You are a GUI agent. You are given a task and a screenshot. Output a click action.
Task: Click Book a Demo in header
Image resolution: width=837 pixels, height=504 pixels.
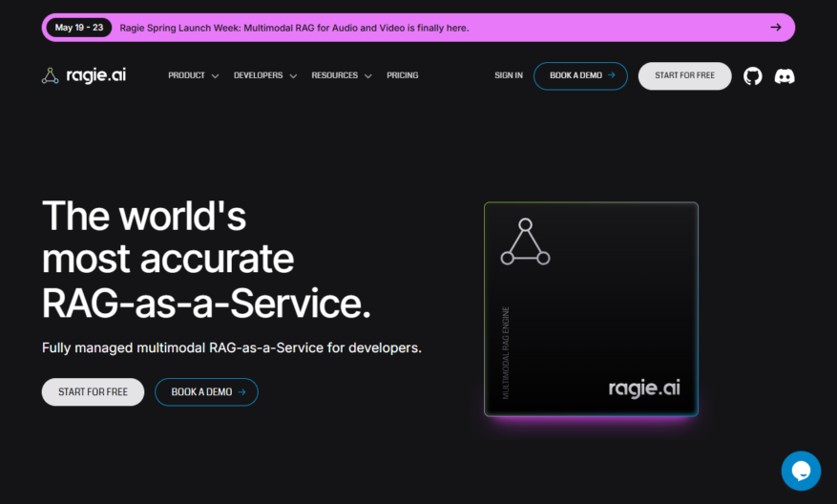tap(580, 75)
